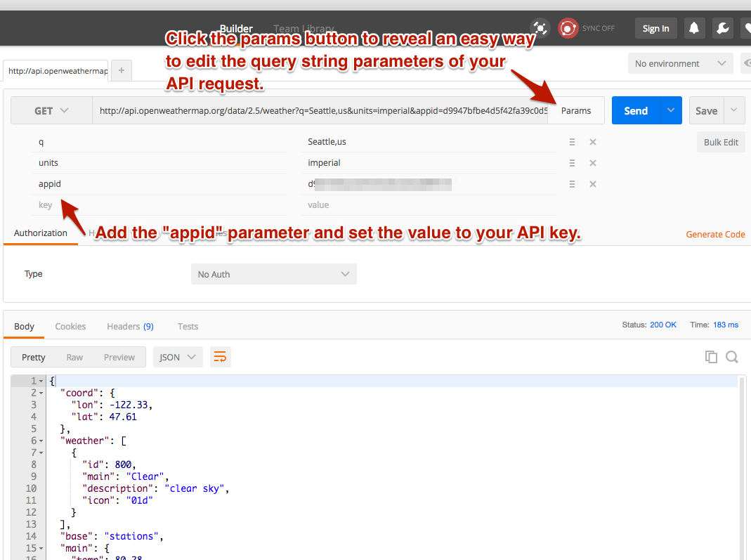Expand the No environment dropdown
This screenshot has width=751, height=560.
pos(679,63)
